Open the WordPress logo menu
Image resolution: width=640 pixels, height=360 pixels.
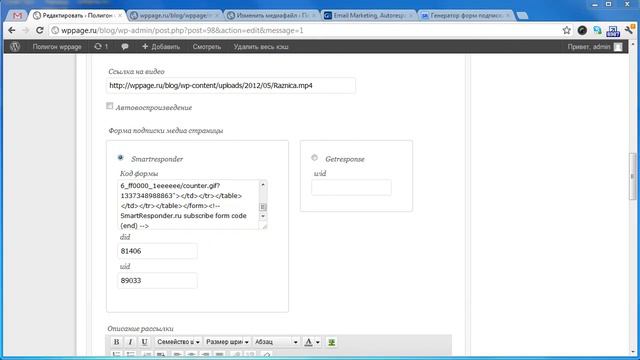15,47
